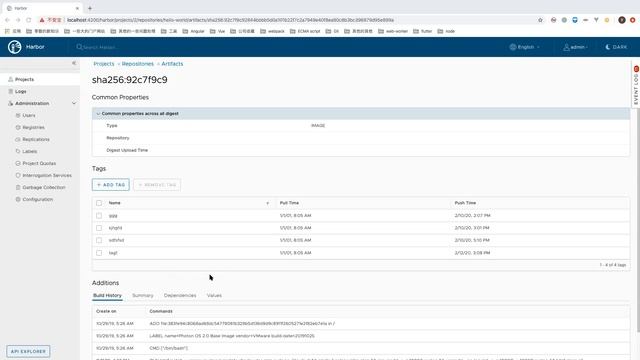Click the globe language icon
Screen dimensions: 640x360
click(x=513, y=47)
